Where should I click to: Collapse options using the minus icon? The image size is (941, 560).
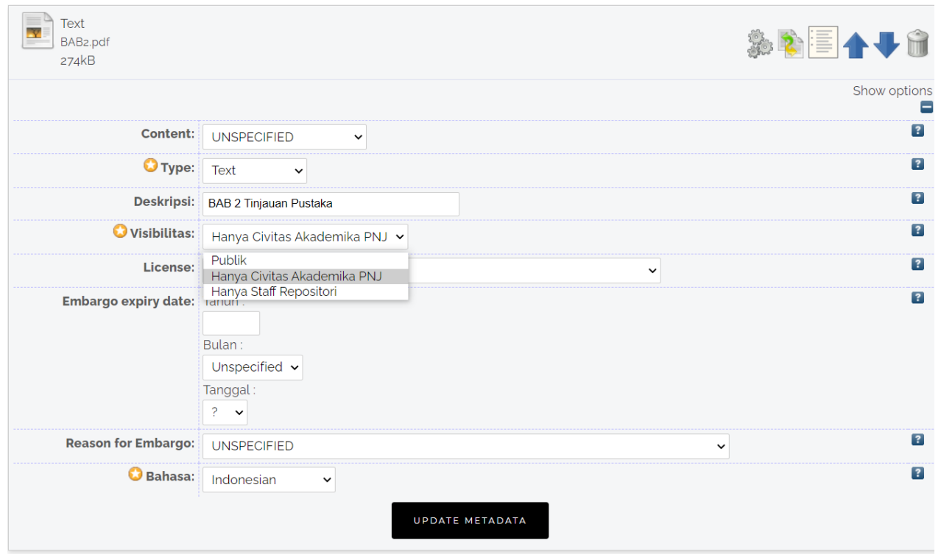926,107
